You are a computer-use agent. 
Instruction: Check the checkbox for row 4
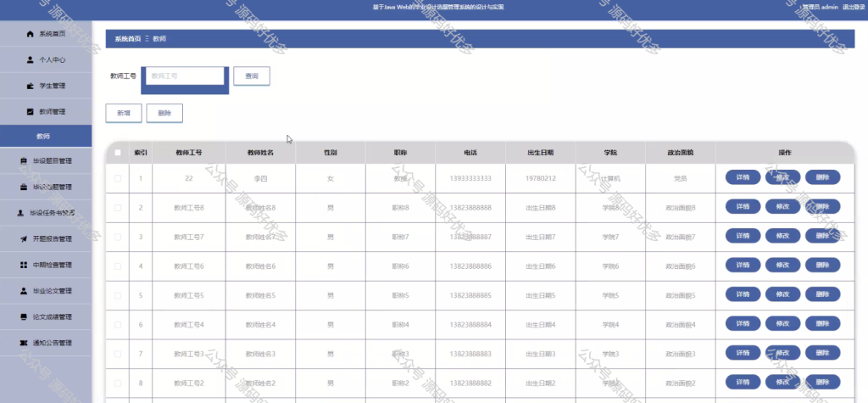point(117,266)
